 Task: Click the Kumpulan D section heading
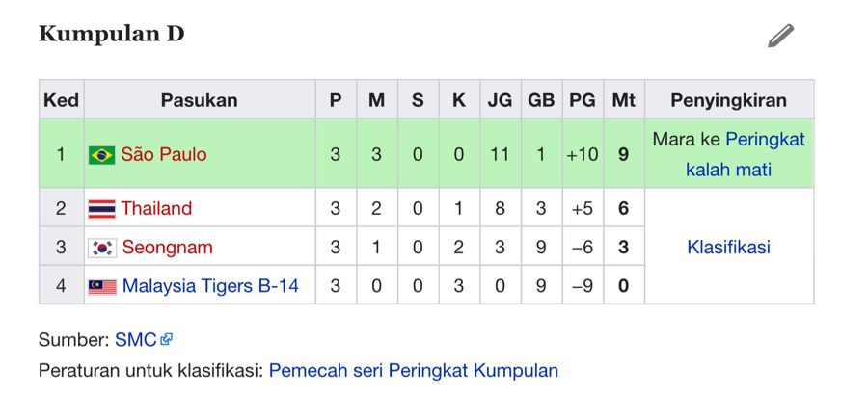click(x=111, y=34)
